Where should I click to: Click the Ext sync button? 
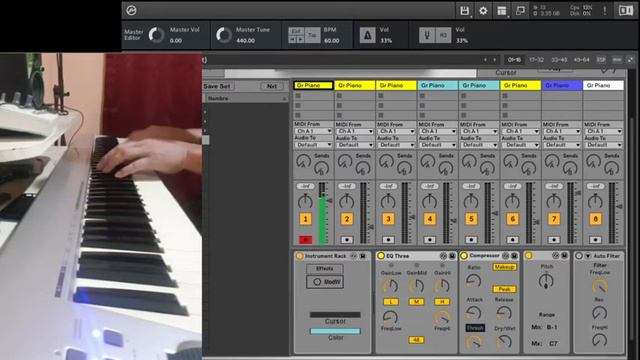click(x=296, y=31)
